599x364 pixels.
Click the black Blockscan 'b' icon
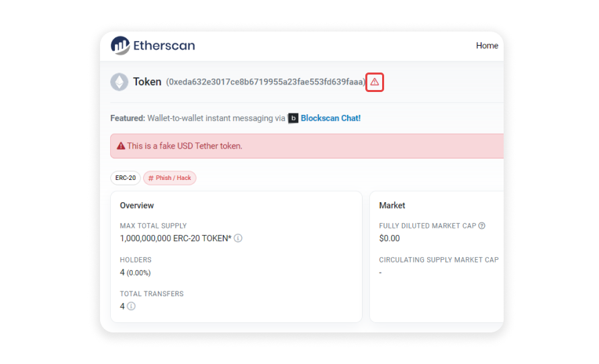coord(293,118)
